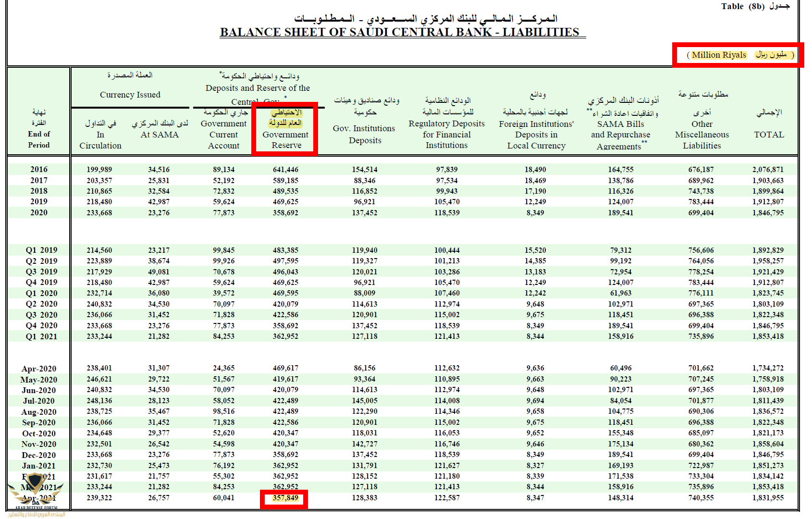Image resolution: width=812 pixels, height=519 pixels.
Task: Select the Government Reserve column header
Action: [285, 140]
